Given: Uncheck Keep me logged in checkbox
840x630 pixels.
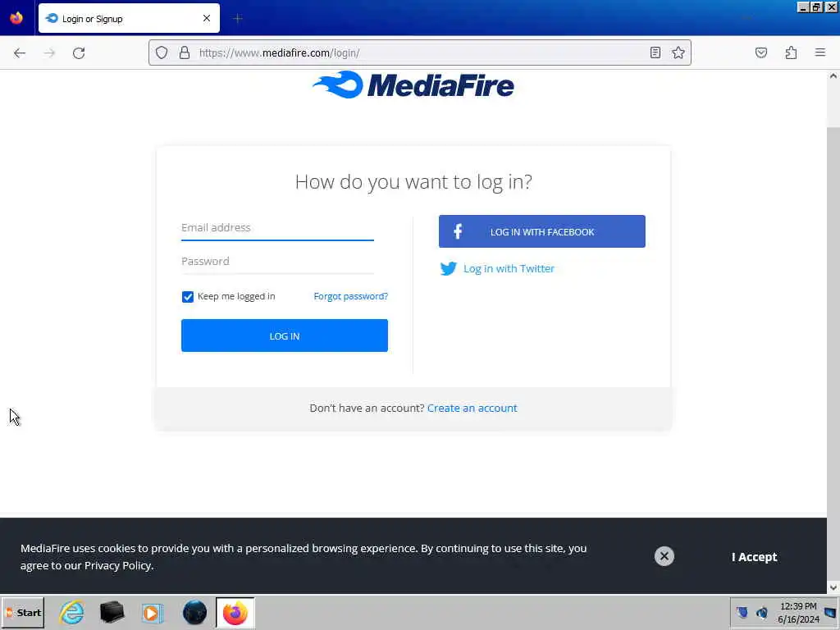Looking at the screenshot, I should click(x=188, y=297).
